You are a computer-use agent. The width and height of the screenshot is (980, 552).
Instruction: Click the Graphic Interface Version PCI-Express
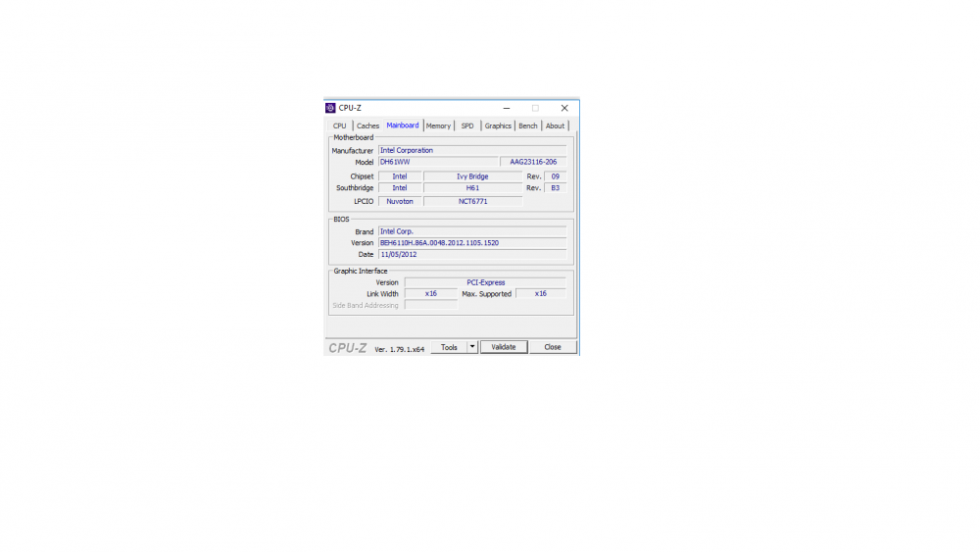click(486, 282)
